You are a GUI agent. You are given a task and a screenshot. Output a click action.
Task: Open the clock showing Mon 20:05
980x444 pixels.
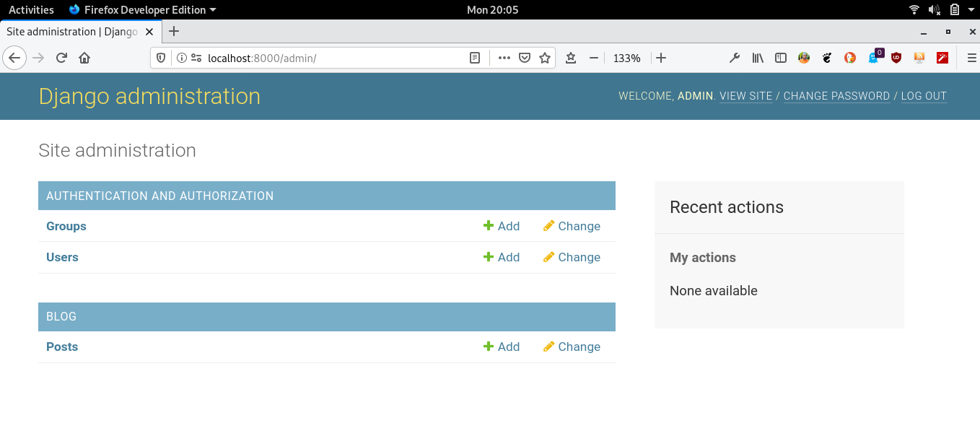pyautogui.click(x=493, y=9)
